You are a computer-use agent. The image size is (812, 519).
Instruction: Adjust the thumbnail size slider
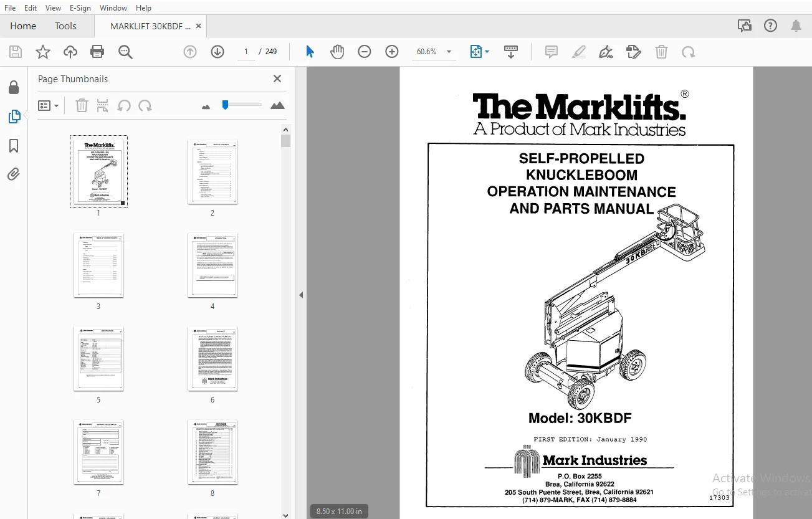click(x=225, y=105)
